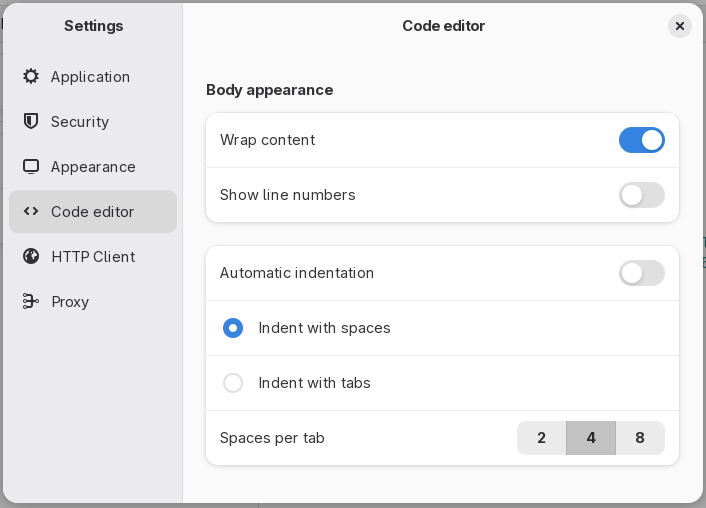
Task: Enable the Show line numbers switch
Action: [x=642, y=195]
